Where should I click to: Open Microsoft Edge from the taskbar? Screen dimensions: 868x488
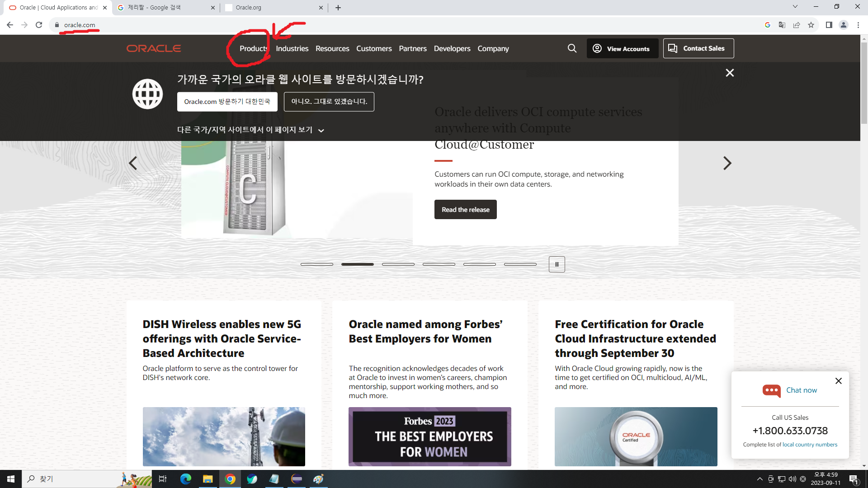point(185,479)
